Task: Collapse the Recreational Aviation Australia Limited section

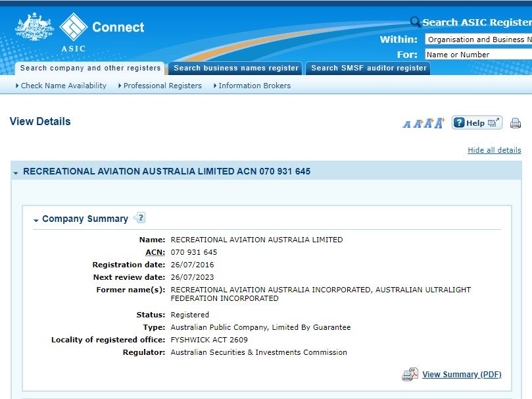Action: 16,173
